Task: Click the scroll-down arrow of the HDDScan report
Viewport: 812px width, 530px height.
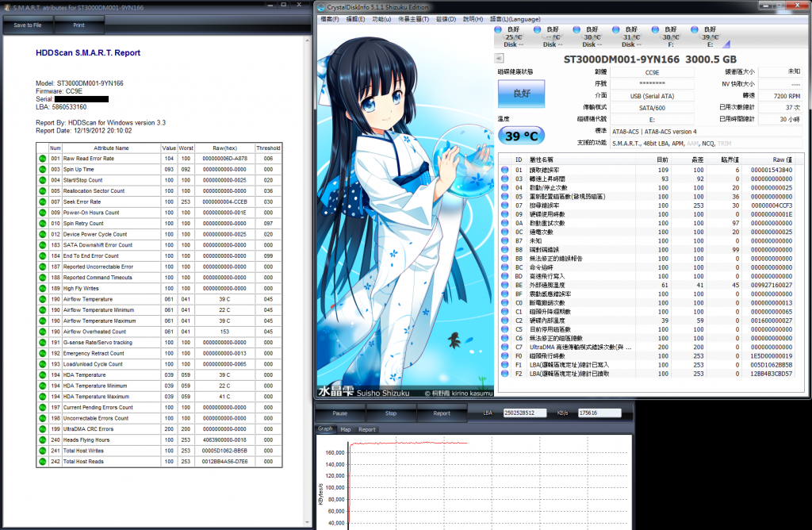Action: click(x=307, y=523)
